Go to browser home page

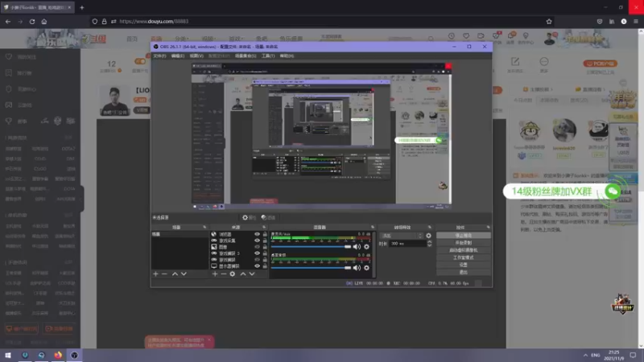pos(44,22)
